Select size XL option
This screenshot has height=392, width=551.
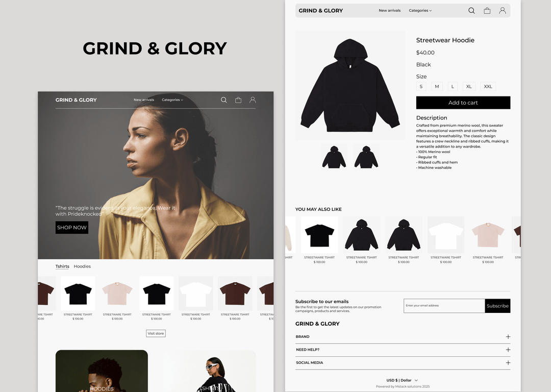469,86
